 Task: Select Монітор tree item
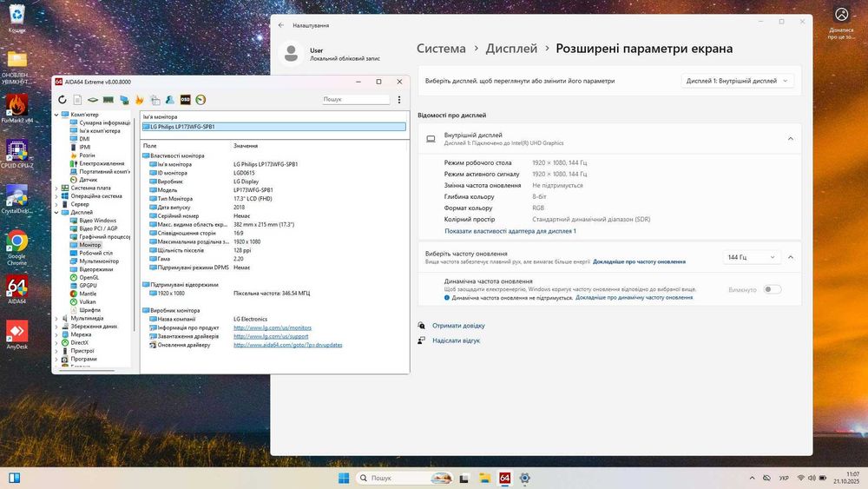click(89, 245)
